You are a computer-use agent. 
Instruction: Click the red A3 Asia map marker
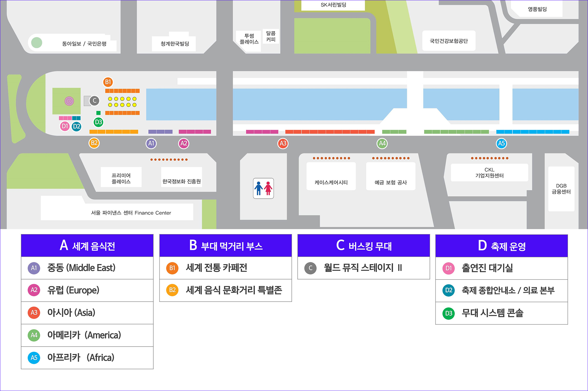point(283,143)
